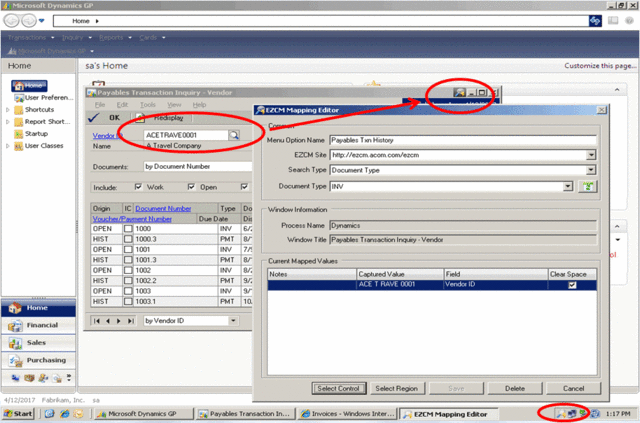Select User Classes in the navigation tree
This screenshot has width=640, height=423.
[x=39, y=146]
